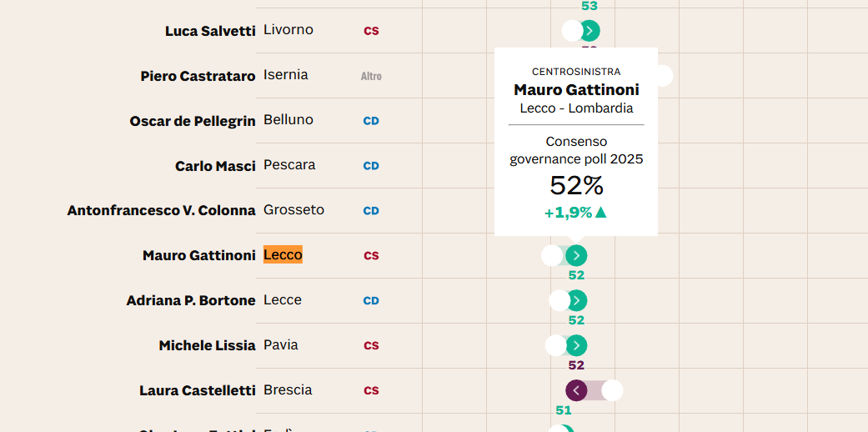Click the name Mauro Gattinoni in the list
The height and width of the screenshot is (432, 868).
point(198,255)
